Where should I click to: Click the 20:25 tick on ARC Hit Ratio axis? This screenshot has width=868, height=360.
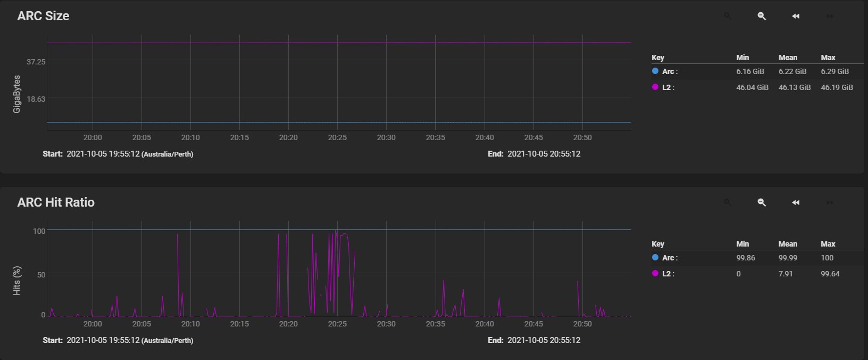[337, 324]
